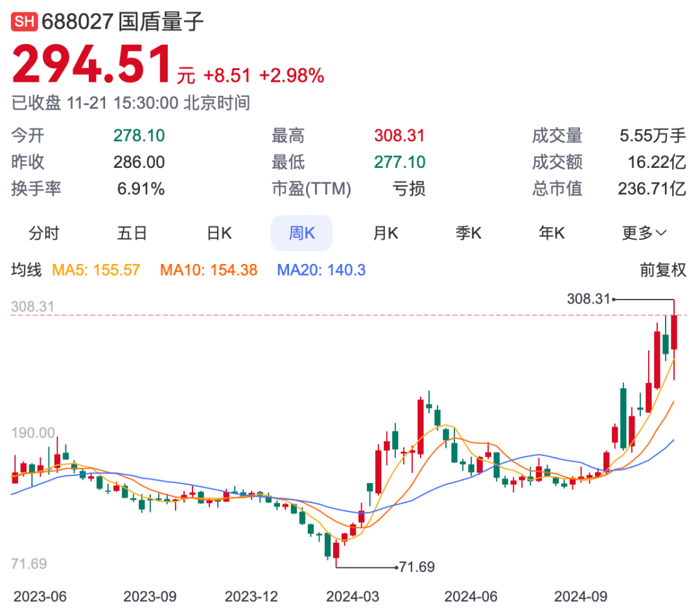This screenshot has width=700, height=616.
Task: Click the 2023-09 date axis label
Action: pyautogui.click(x=150, y=597)
